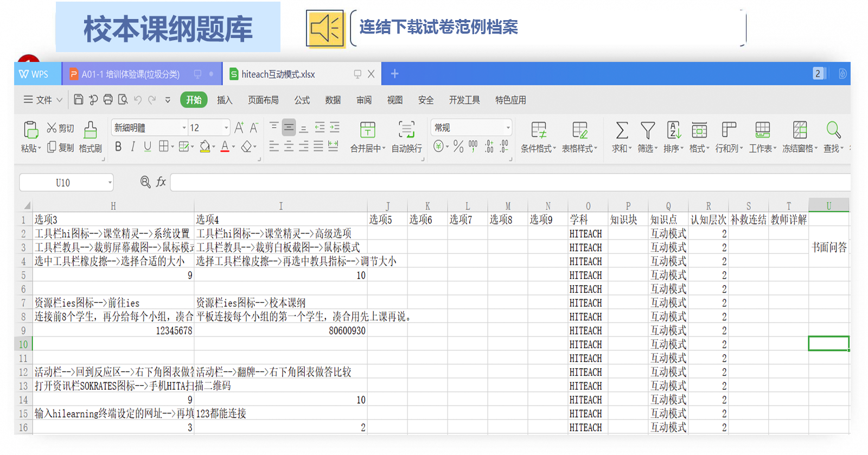The height and width of the screenshot is (455, 868).
Task: Click the Sum (求和) icon
Action: pos(622,131)
